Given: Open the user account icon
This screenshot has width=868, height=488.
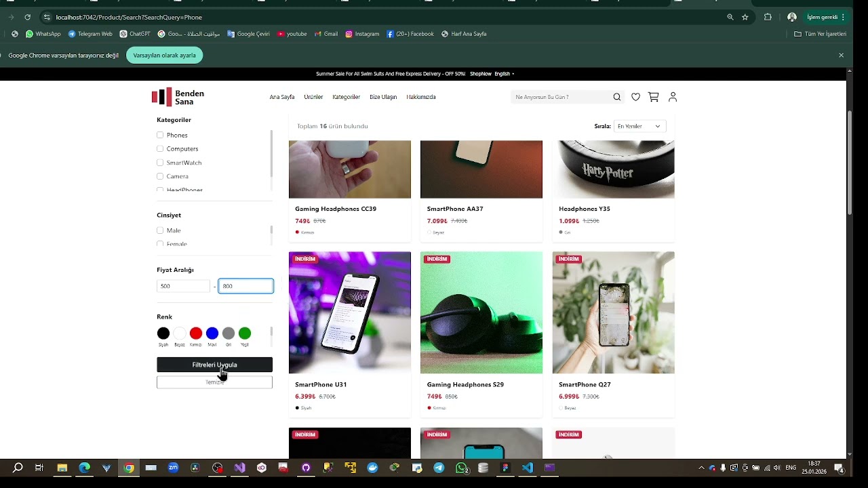Looking at the screenshot, I should point(673,97).
